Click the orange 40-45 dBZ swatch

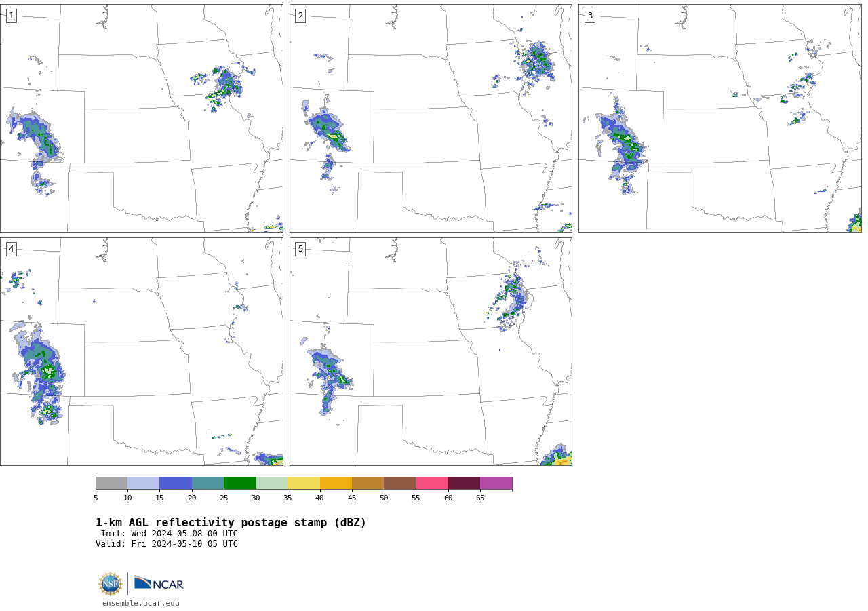(x=336, y=483)
